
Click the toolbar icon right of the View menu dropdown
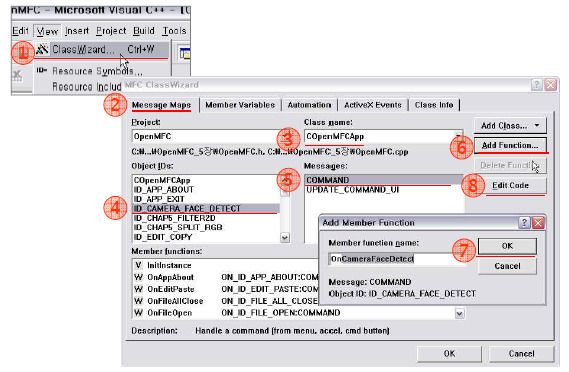click(x=184, y=54)
